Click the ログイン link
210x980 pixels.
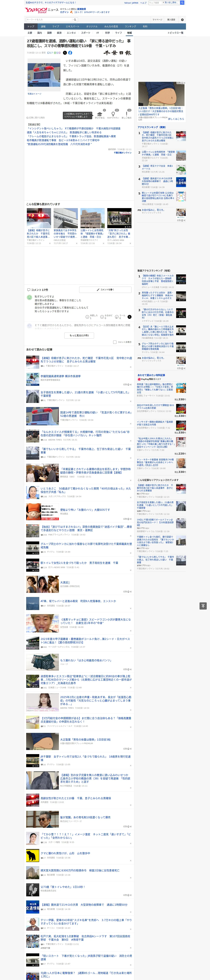(x=64, y=12)
